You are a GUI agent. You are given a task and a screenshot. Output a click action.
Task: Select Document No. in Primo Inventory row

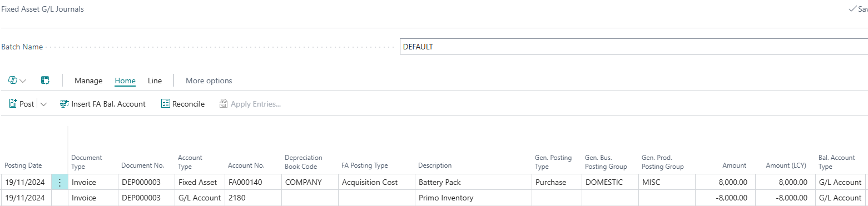click(146, 198)
